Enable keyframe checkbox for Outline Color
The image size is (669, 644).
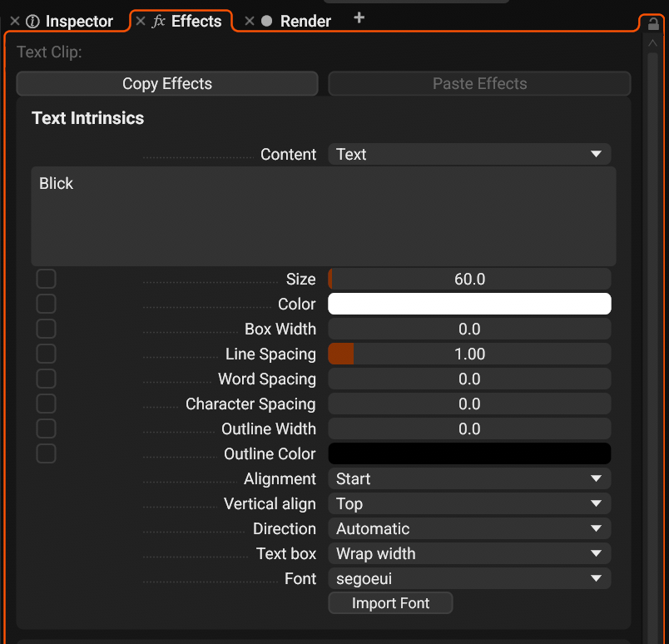click(46, 453)
